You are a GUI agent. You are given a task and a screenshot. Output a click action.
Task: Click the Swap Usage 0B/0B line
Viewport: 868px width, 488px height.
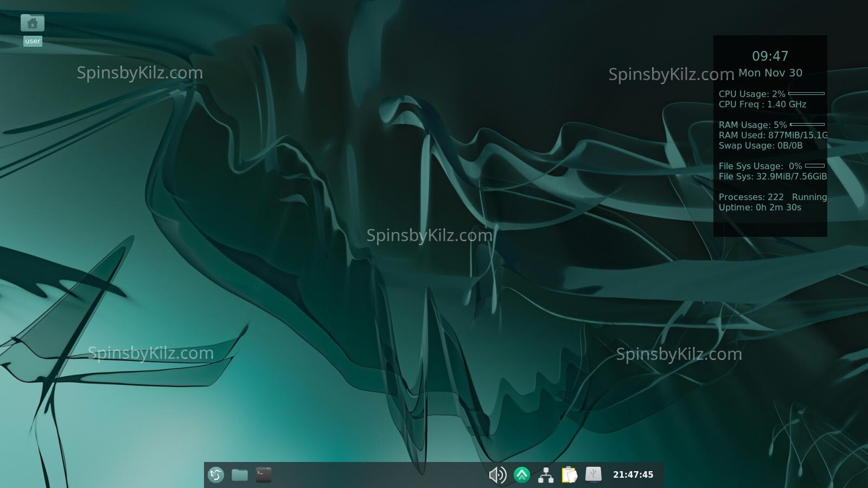click(x=760, y=146)
